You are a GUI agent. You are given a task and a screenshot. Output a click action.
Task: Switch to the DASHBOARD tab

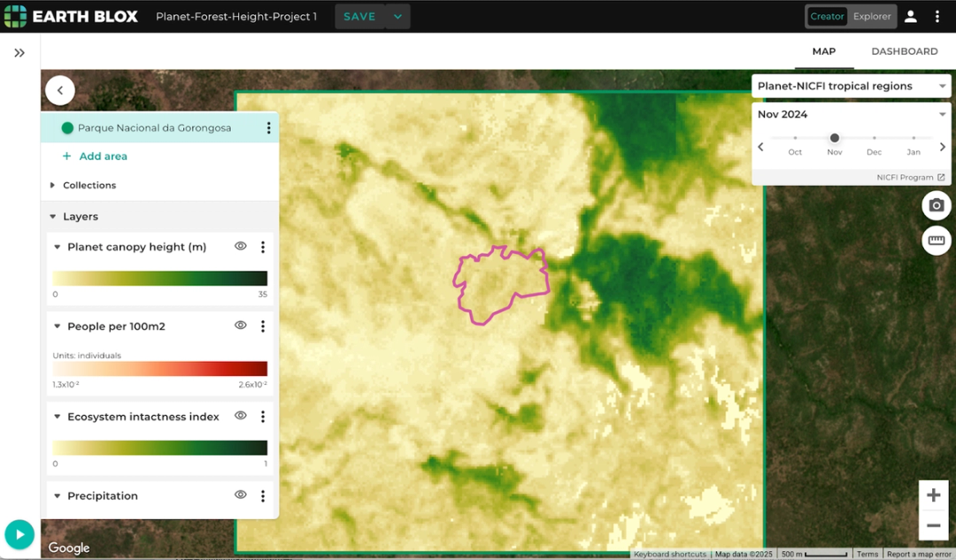(x=904, y=50)
